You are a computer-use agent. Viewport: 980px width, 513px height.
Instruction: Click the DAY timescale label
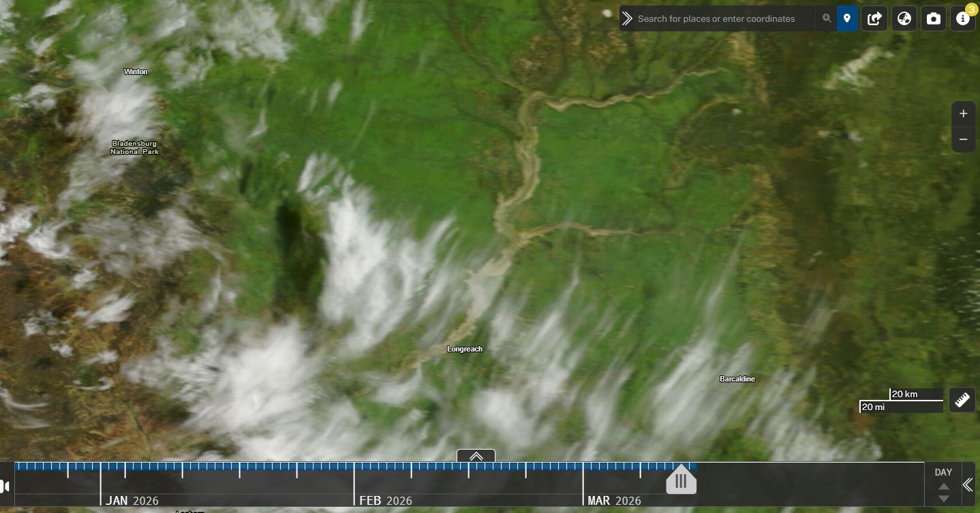(x=943, y=472)
